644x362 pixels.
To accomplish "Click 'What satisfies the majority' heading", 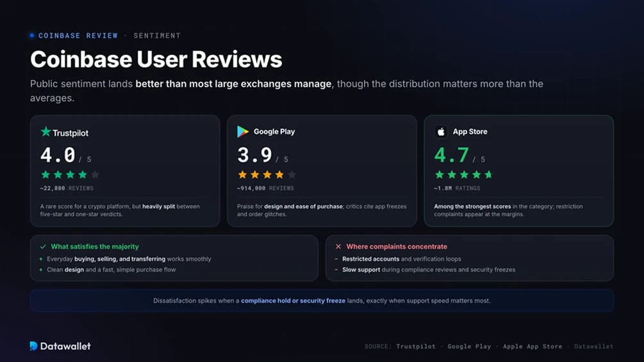I will pos(95,247).
